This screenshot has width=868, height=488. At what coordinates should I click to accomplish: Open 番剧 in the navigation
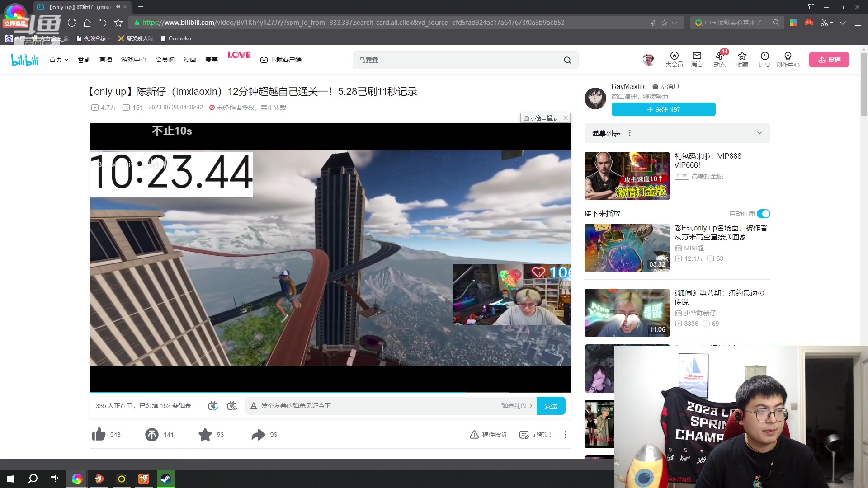[x=84, y=60]
